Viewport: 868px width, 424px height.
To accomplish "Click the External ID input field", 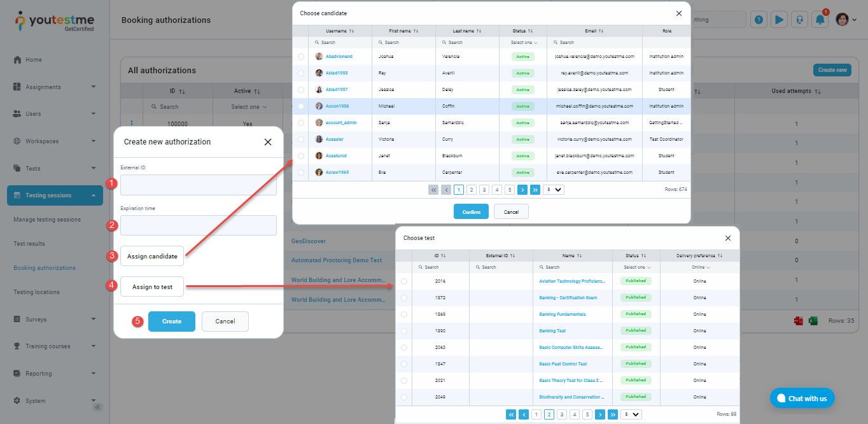I will [198, 185].
